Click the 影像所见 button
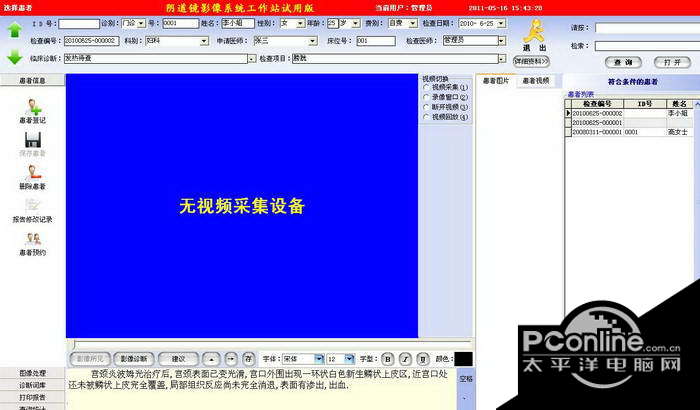This screenshot has height=410, width=700. (90, 359)
